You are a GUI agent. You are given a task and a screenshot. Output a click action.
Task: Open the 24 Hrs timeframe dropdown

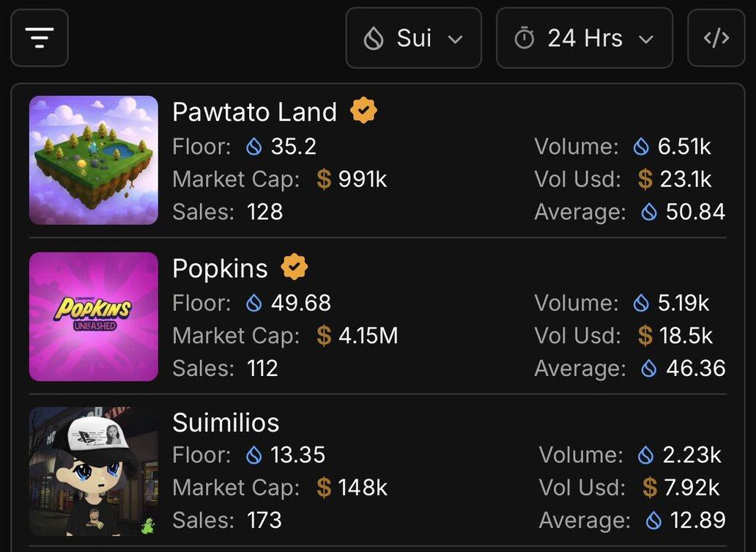(584, 38)
